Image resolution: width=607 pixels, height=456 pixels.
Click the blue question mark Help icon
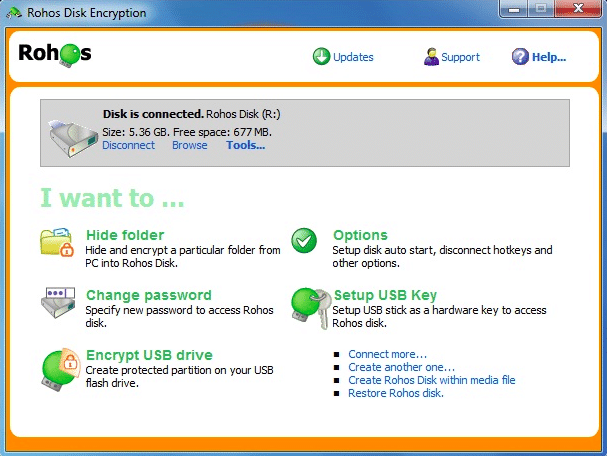pyautogui.click(x=520, y=57)
